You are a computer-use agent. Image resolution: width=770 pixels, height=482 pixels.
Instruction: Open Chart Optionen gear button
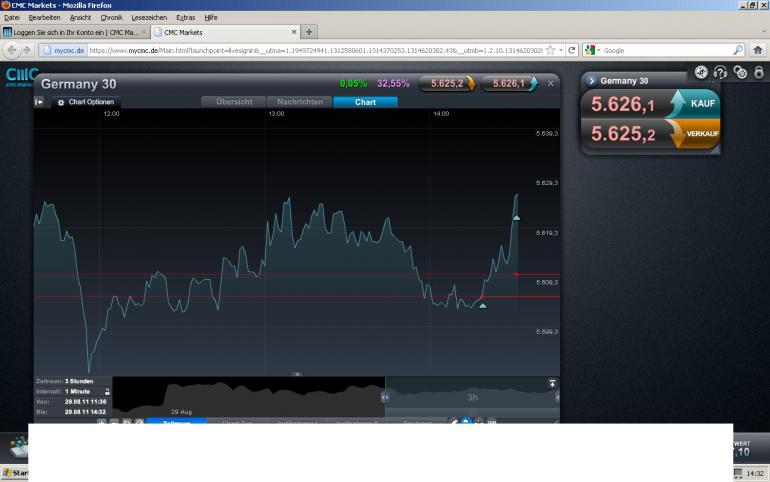86,102
